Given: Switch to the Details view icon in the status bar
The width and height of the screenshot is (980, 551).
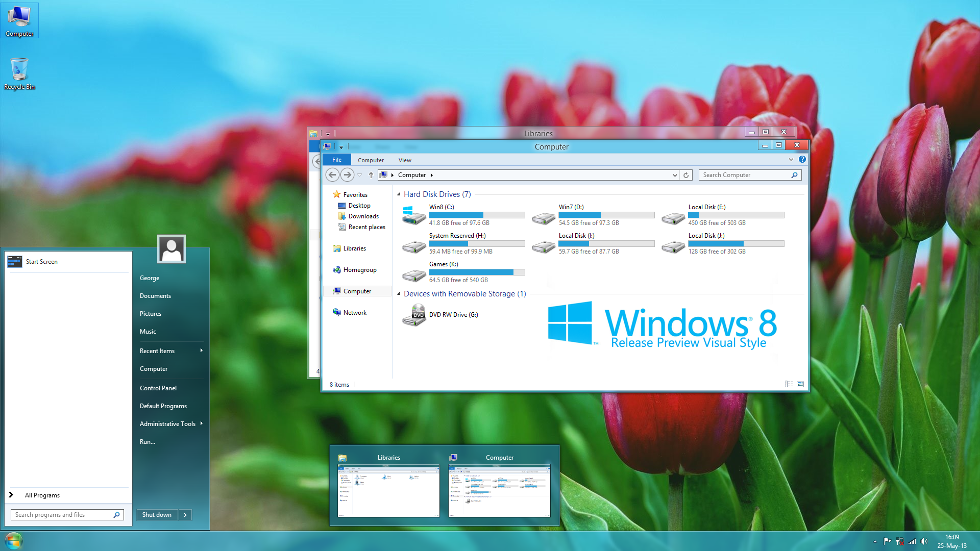Looking at the screenshot, I should [x=789, y=384].
